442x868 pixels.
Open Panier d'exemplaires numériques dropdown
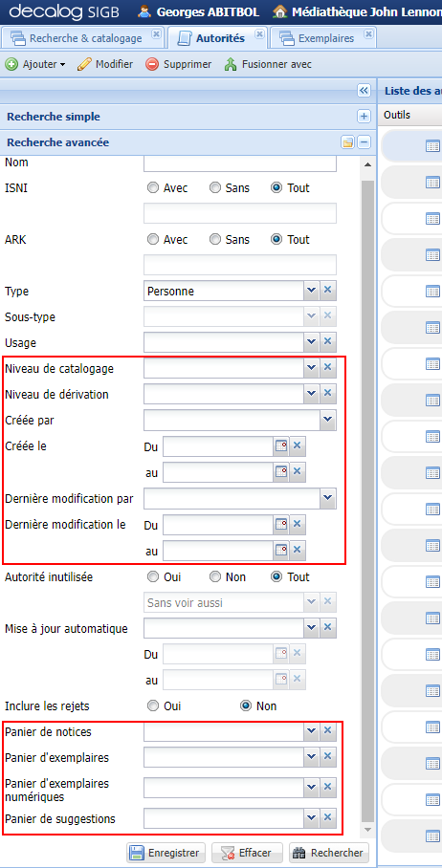pyautogui.click(x=311, y=788)
